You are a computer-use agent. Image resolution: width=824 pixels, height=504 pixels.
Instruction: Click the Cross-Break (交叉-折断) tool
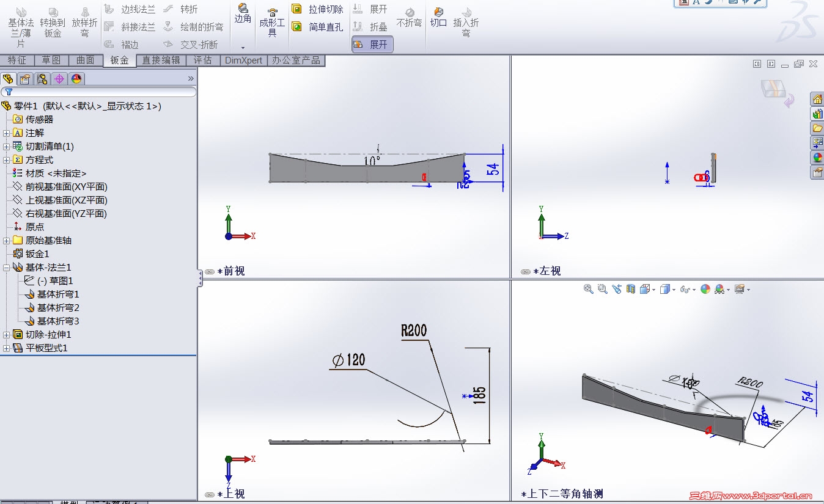coord(191,45)
